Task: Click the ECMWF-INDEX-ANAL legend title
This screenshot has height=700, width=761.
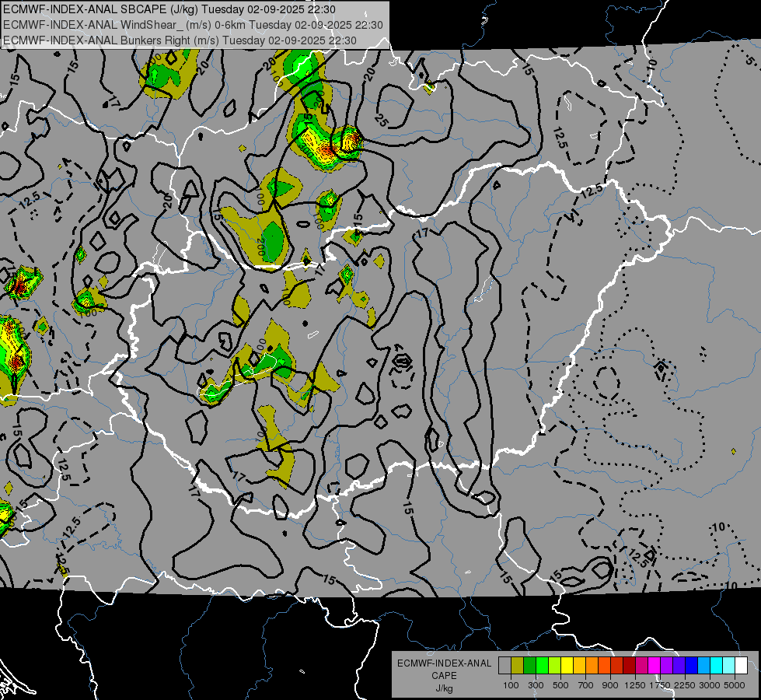Action: pos(445,663)
